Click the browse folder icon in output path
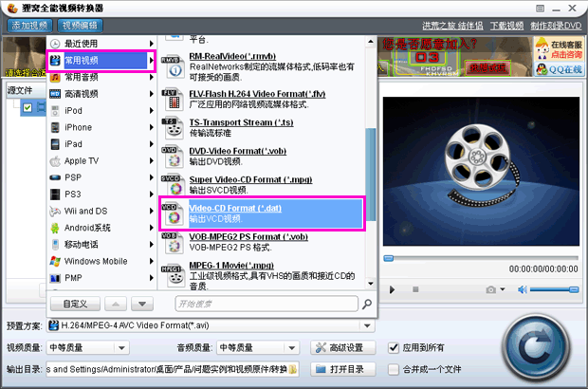 click(293, 369)
